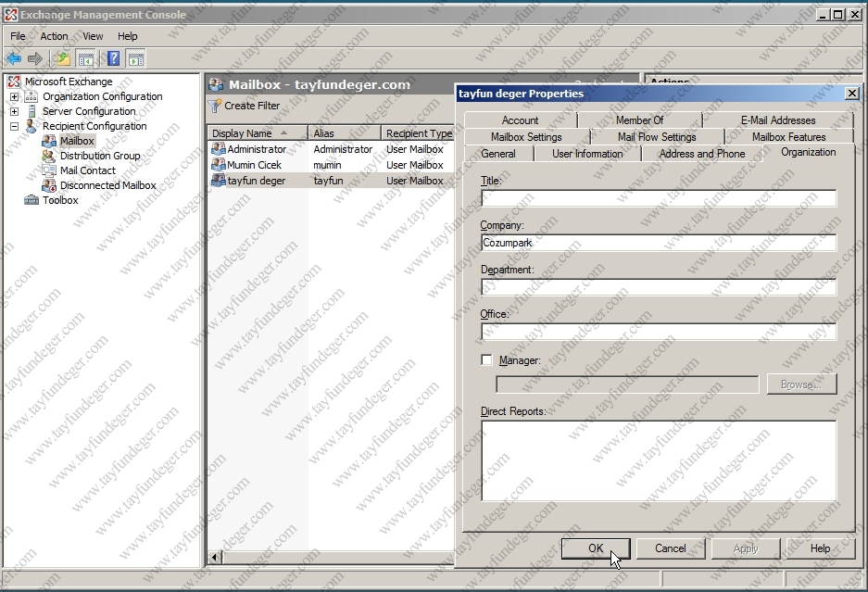Switch to the User Information tab

coord(587,154)
